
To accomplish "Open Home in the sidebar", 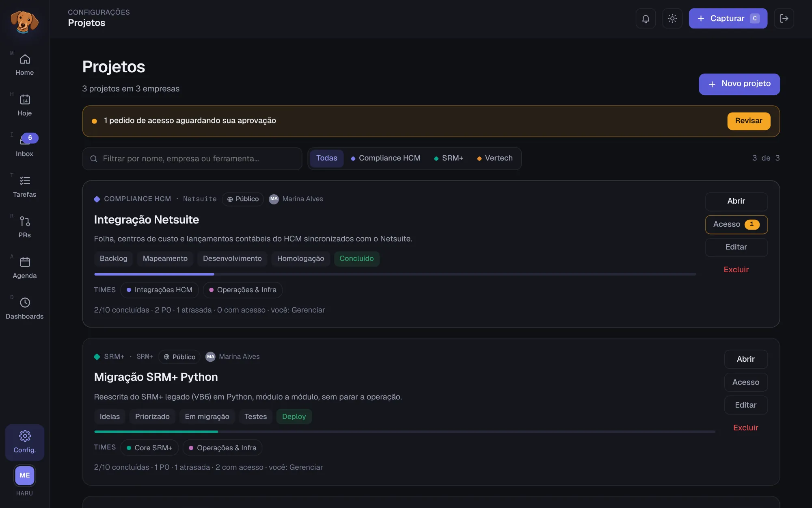I will point(25,65).
